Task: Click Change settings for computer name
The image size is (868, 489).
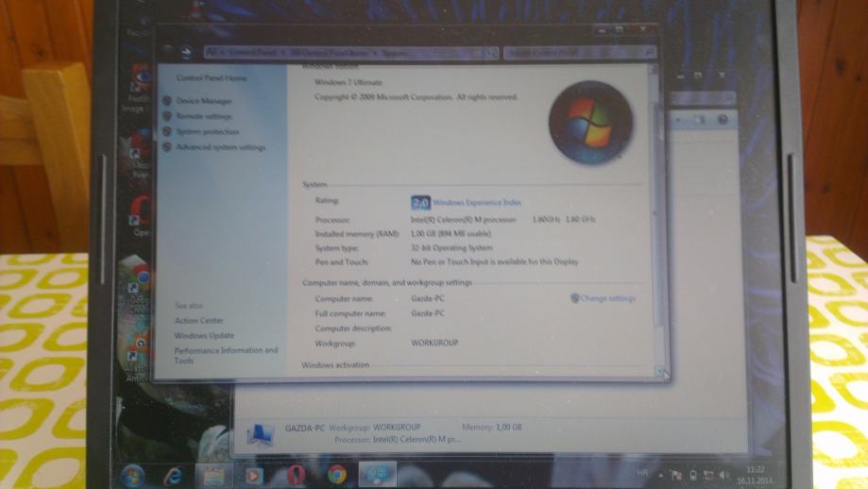Action: pyautogui.click(x=608, y=298)
